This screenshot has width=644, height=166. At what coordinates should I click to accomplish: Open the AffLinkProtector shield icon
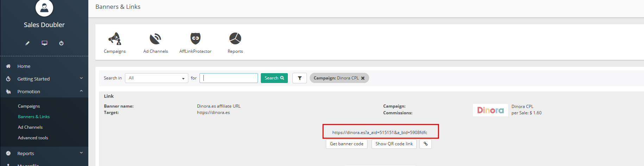click(x=195, y=39)
